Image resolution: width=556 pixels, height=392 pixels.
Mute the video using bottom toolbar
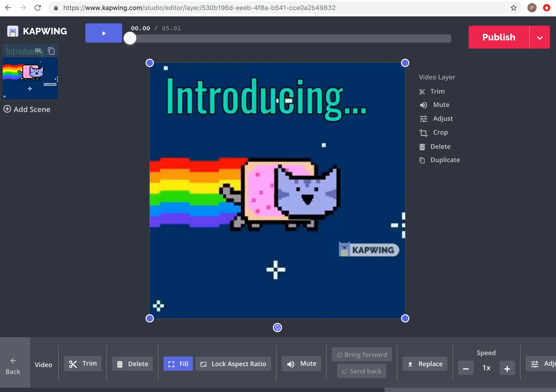tap(301, 364)
